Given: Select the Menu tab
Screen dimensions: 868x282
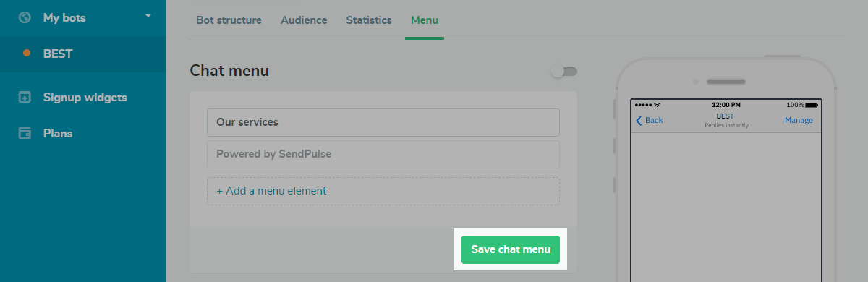Looking at the screenshot, I should click(425, 20).
